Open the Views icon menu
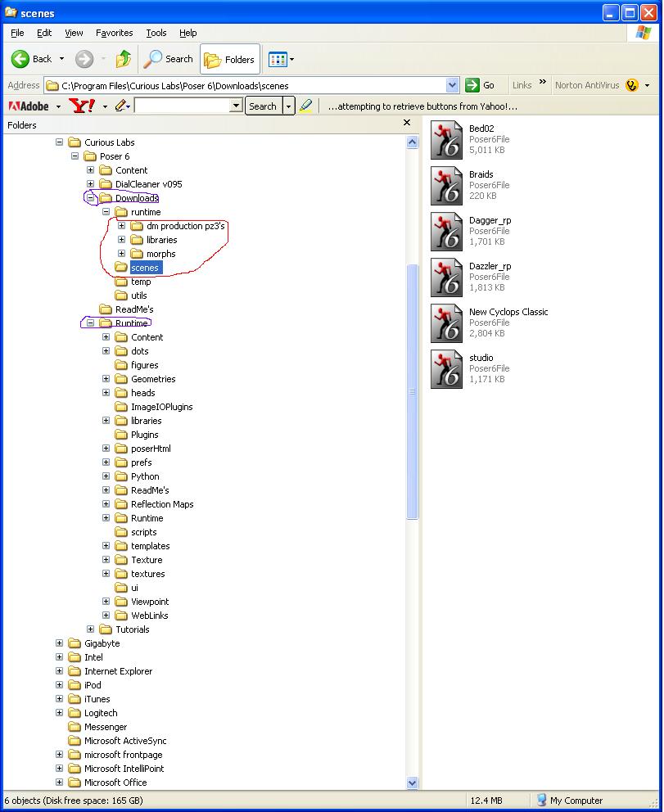The image size is (664, 812). point(278,60)
